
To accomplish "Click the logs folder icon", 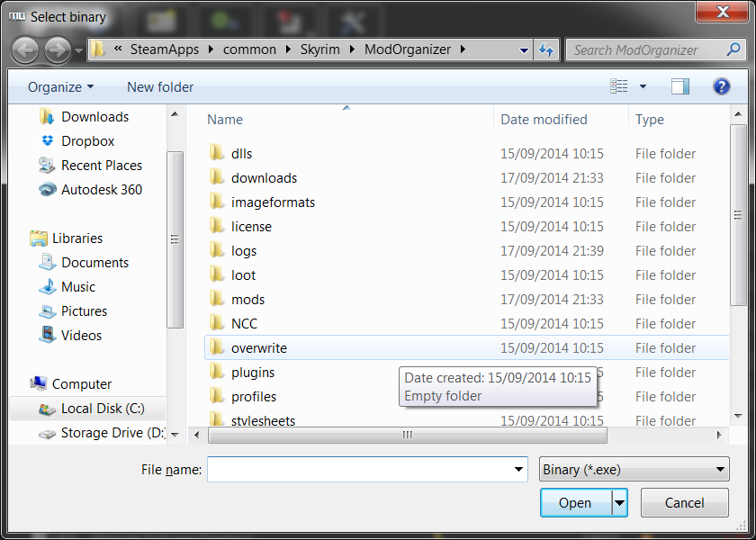I will [217, 250].
